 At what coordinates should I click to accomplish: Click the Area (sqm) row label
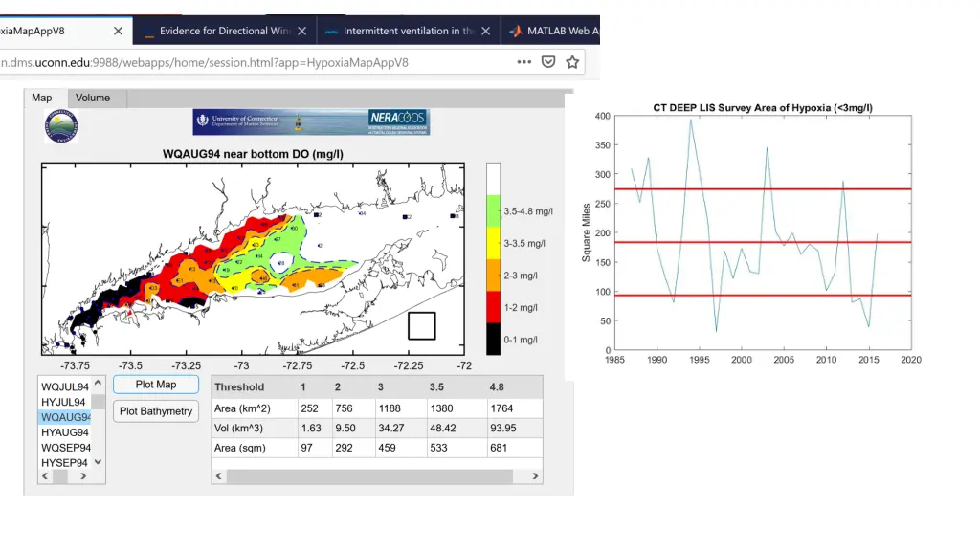[x=240, y=448]
